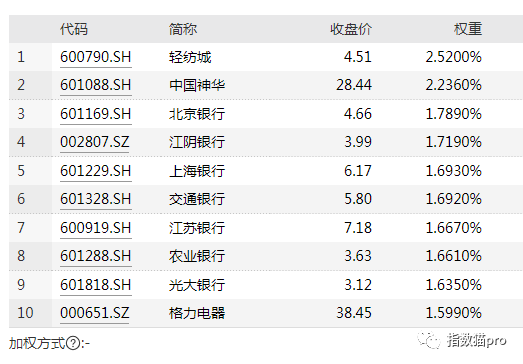Open the 601088.SH stock code link
Screen dimensions: 523x364
click(x=96, y=85)
